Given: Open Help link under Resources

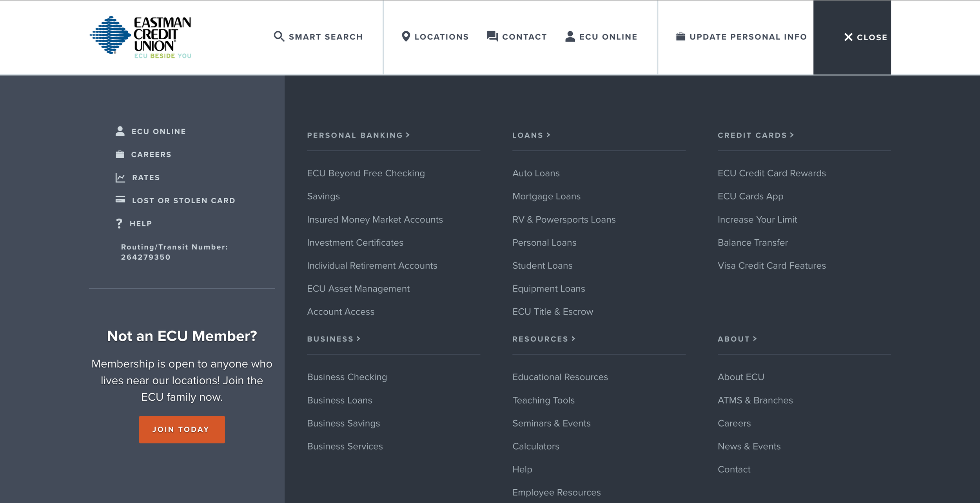Looking at the screenshot, I should click(x=522, y=469).
